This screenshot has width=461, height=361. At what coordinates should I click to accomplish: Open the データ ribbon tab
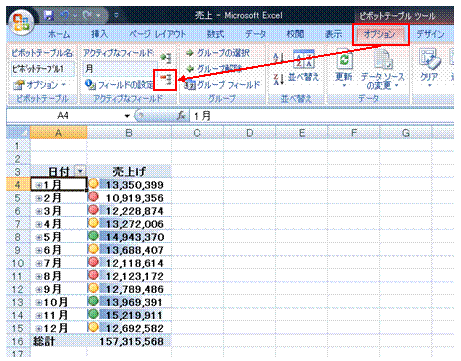tap(255, 34)
